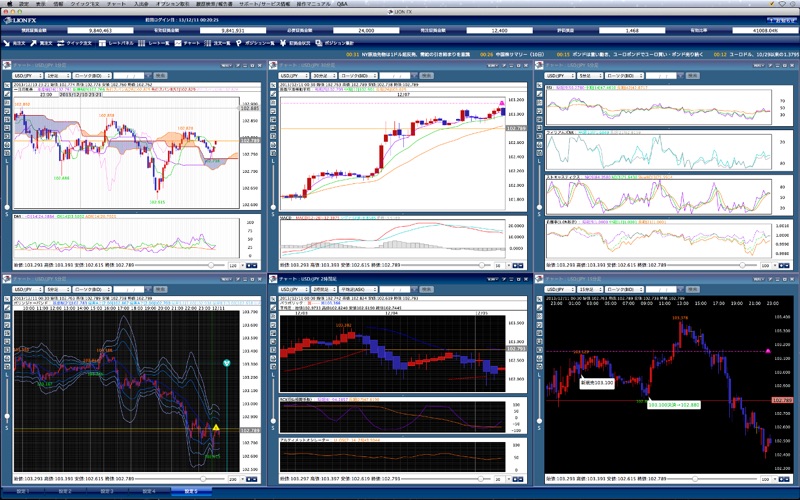
Task: Open the オプション取引 menu
Action: point(172,4)
